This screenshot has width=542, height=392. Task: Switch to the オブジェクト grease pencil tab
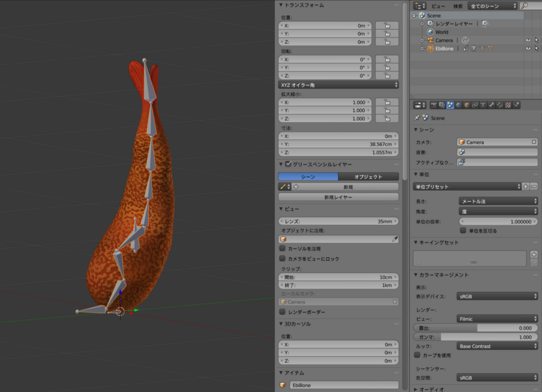click(368, 177)
